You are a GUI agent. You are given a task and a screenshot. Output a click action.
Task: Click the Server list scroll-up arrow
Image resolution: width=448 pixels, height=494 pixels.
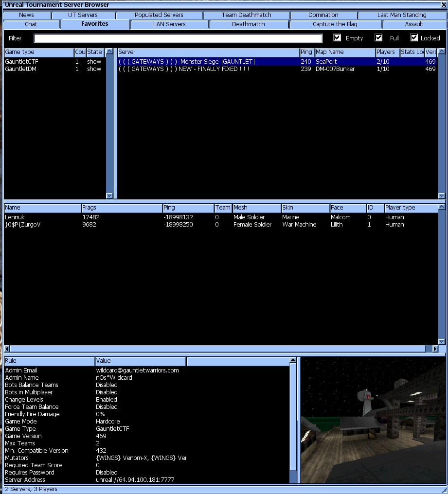click(441, 51)
